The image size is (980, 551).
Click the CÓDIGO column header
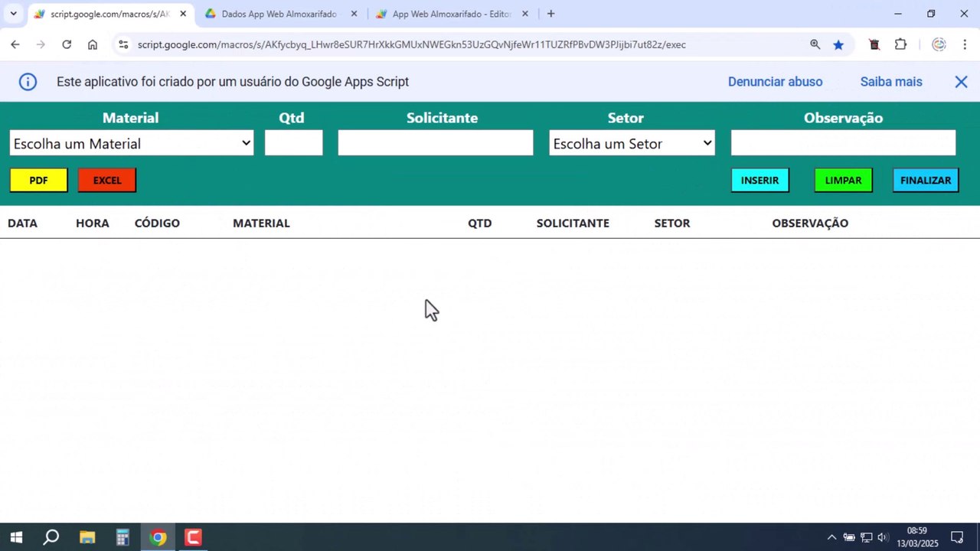coord(157,223)
